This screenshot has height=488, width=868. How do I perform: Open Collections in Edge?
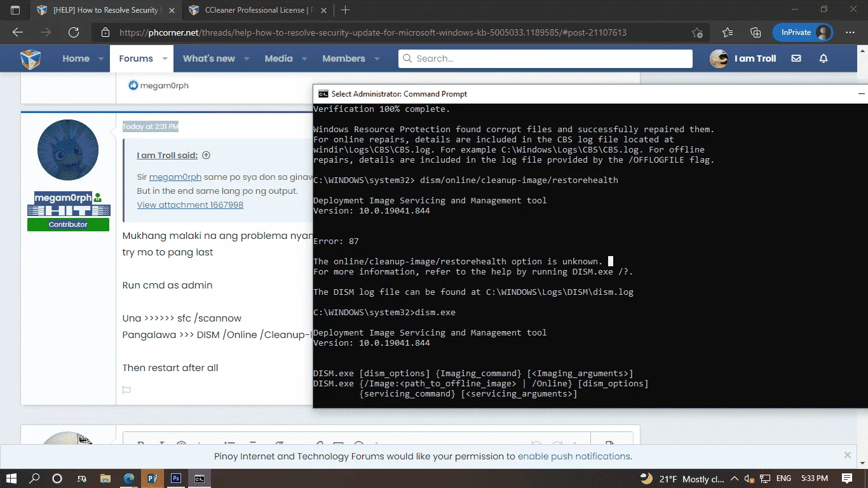(756, 32)
